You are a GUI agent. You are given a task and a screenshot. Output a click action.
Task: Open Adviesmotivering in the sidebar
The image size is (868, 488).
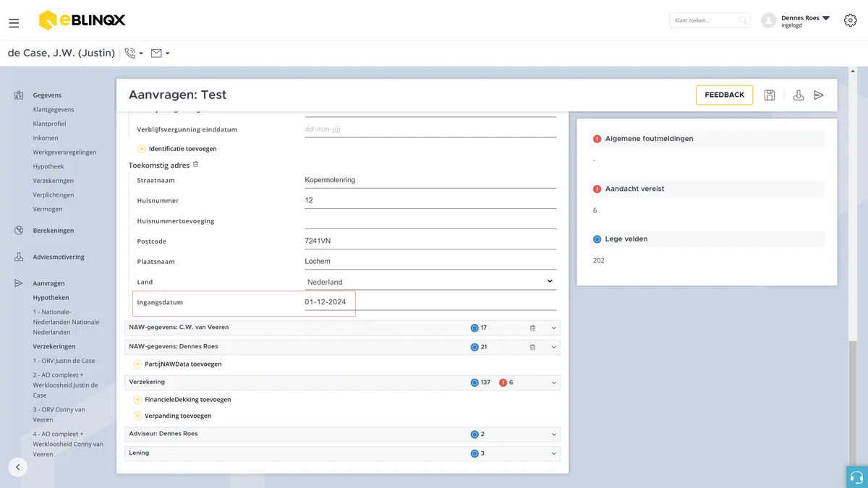tap(59, 257)
